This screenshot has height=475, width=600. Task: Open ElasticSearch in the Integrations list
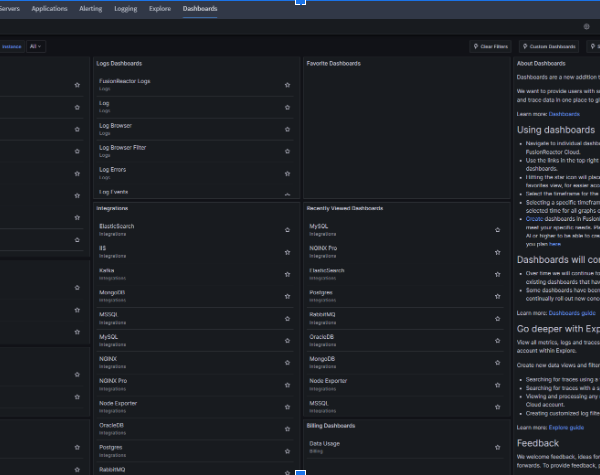tap(116, 226)
